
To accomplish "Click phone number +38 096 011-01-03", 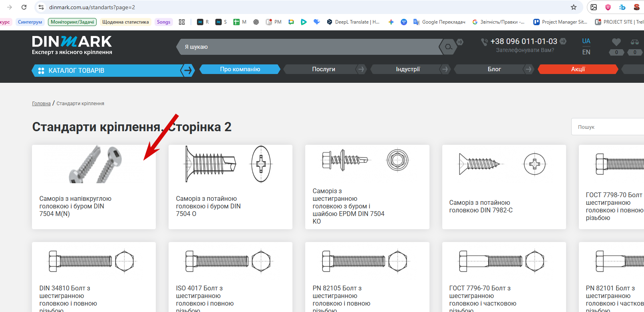I will (524, 41).
